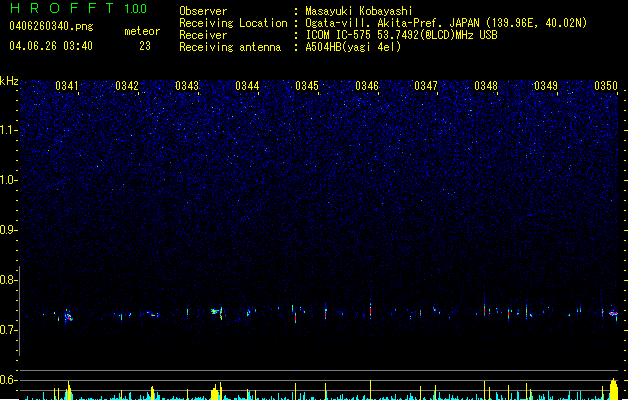Click the 1.0 frequency axis label
Viewport: 629px width, 400px height.
pyautogui.click(x=9, y=180)
